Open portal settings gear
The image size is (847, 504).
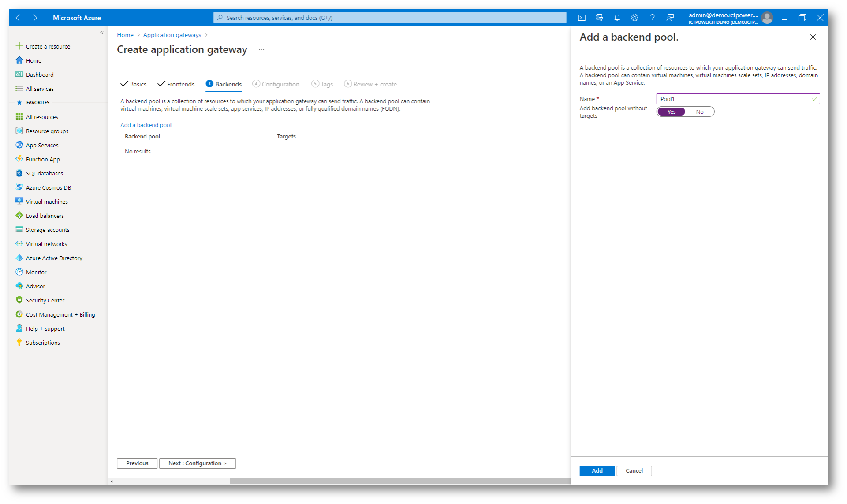point(634,18)
